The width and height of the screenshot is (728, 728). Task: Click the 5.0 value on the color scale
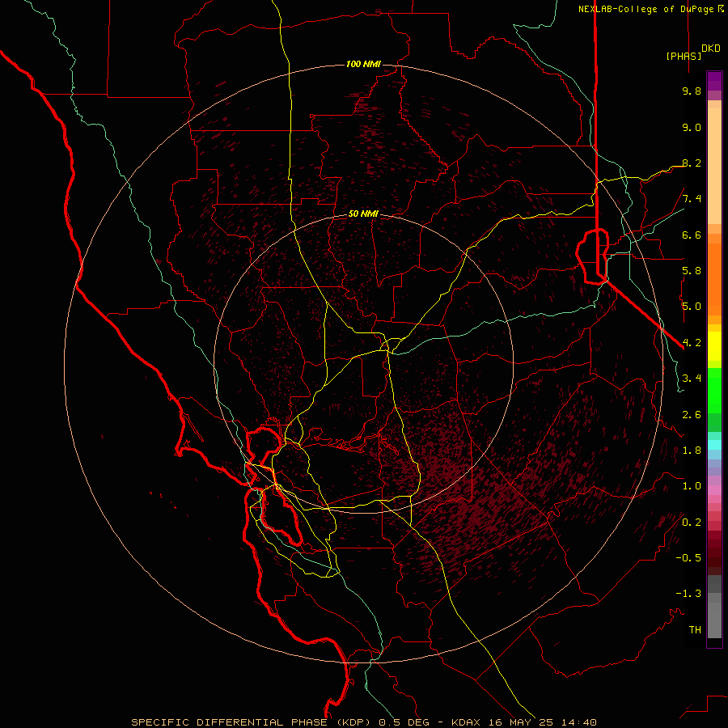click(x=692, y=307)
